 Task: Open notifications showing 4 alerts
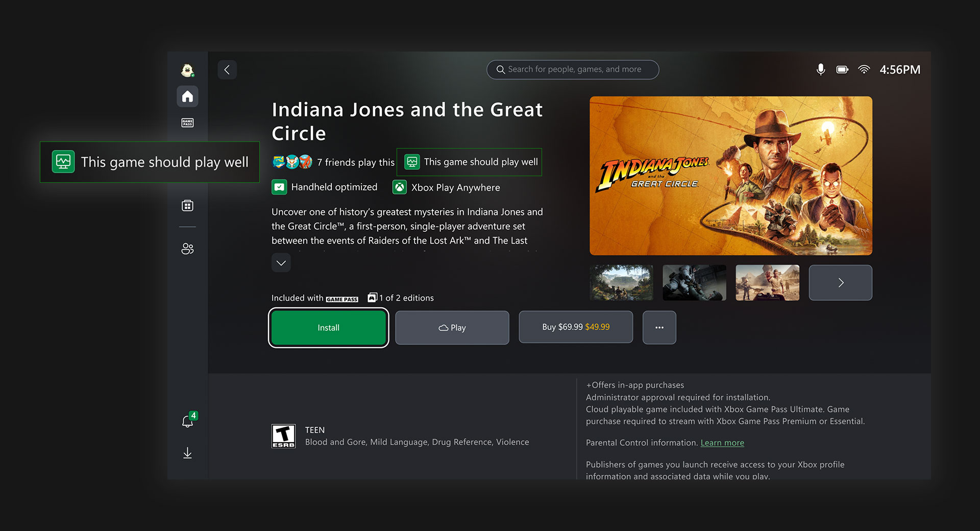coord(187,420)
